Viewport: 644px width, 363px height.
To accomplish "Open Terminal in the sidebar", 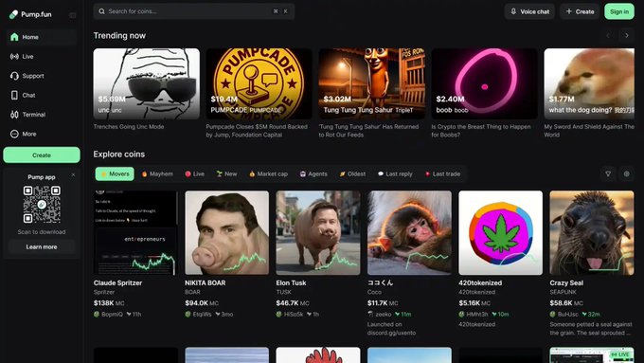I will 42,115.
